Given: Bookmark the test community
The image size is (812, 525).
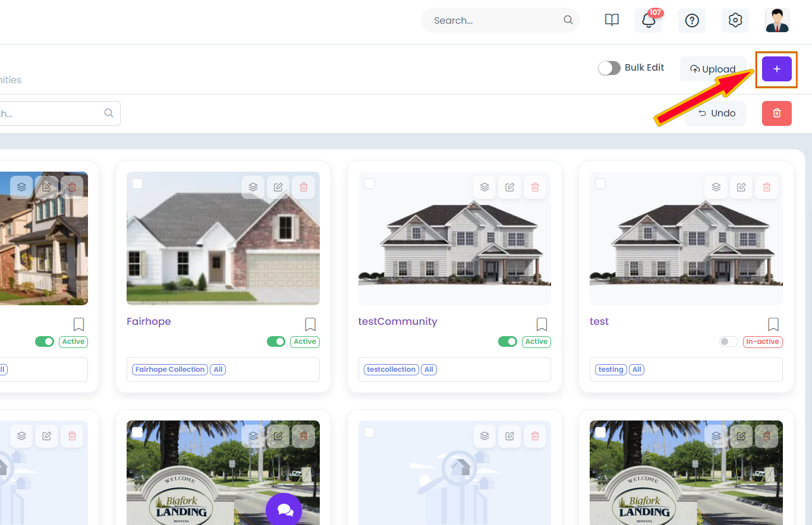Looking at the screenshot, I should tap(773, 324).
